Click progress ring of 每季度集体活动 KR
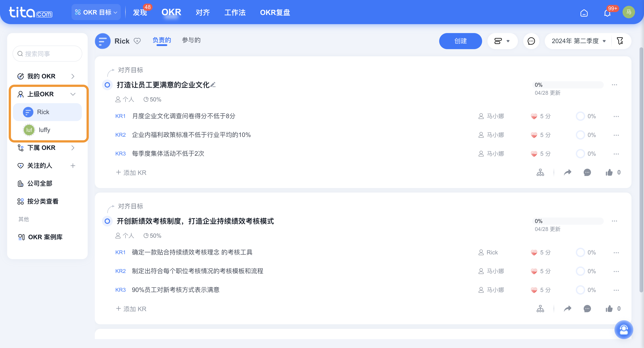The width and height of the screenshot is (644, 348). tap(580, 153)
